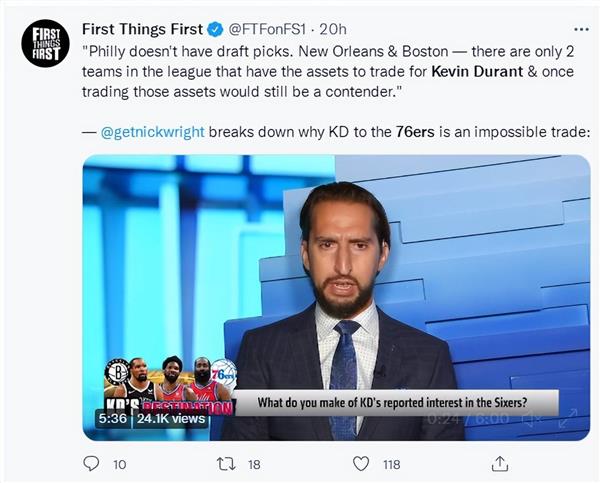The height and width of the screenshot is (483, 600).
Task: Click the reply count 10
Action: click(x=119, y=464)
